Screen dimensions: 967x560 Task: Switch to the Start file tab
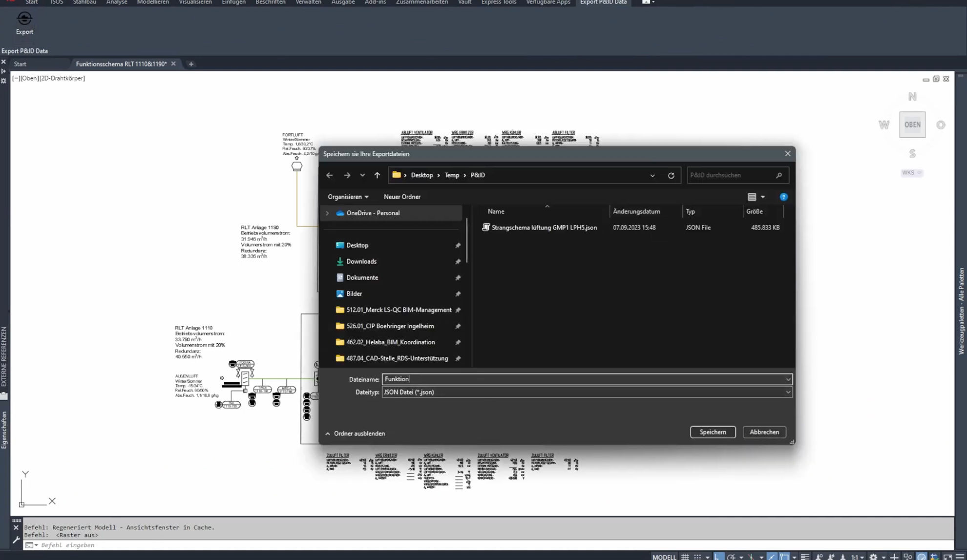(x=20, y=64)
